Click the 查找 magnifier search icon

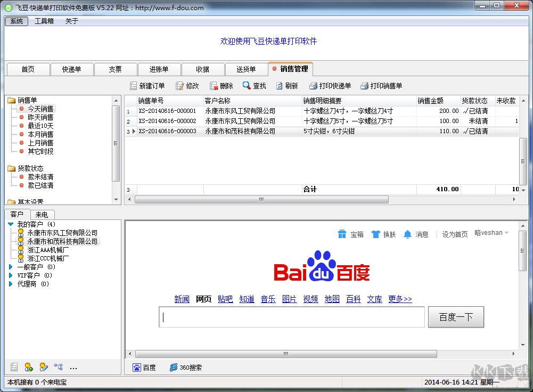247,86
